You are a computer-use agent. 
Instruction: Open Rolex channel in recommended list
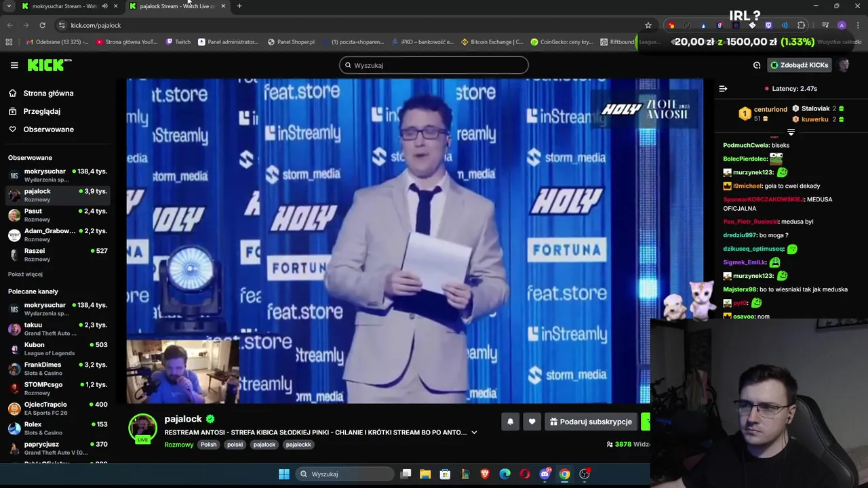(58, 428)
